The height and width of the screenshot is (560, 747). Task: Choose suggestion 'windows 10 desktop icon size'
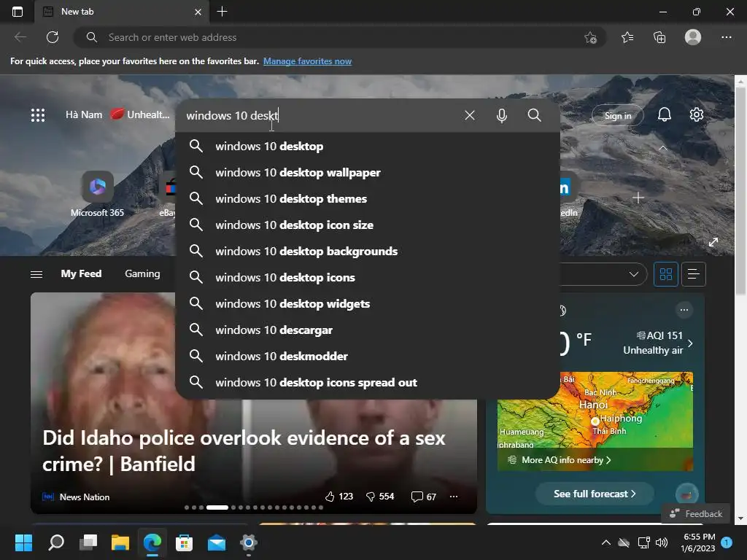tap(368, 225)
